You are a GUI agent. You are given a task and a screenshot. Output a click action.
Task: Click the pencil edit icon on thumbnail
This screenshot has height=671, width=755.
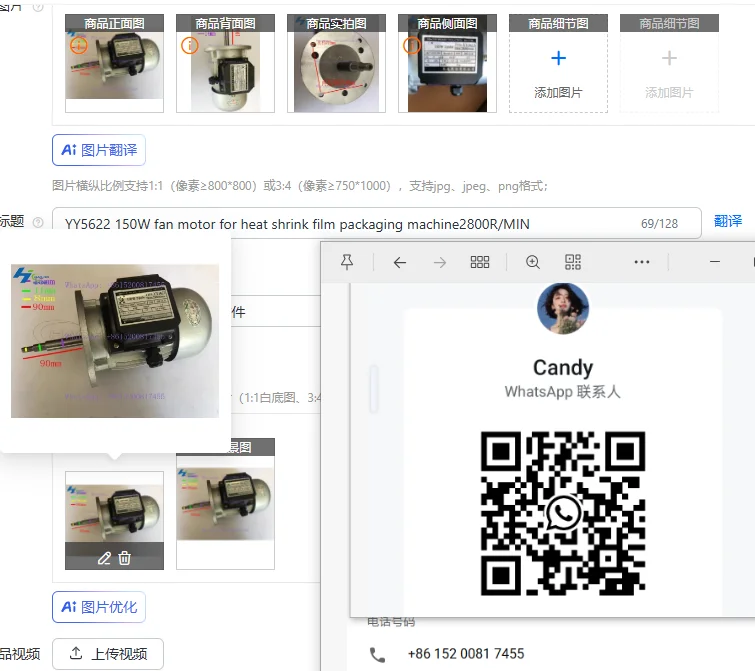click(x=104, y=558)
